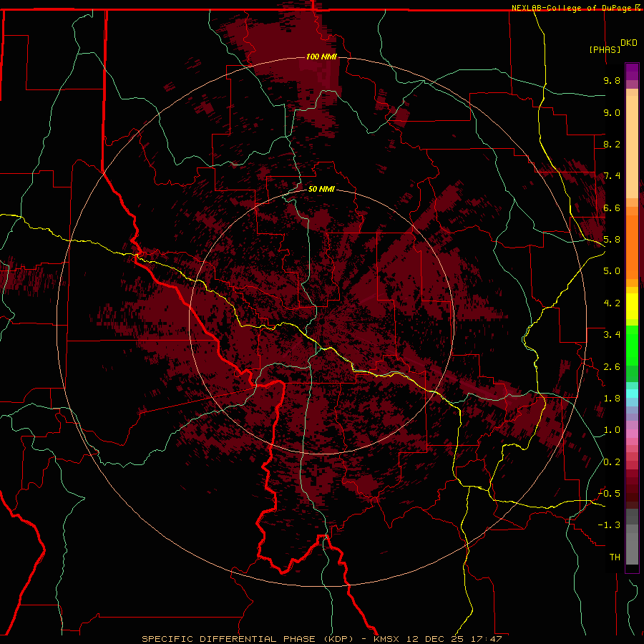Viewport: 644px width, 644px height.
Task: Click the 9.8 value on the scale
Action: pyautogui.click(x=612, y=80)
